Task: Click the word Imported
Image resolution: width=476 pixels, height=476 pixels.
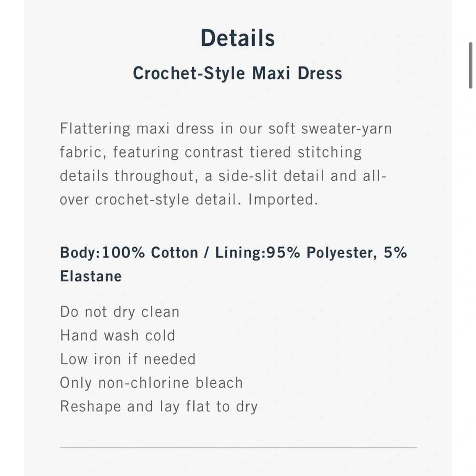Action: pyautogui.click(x=283, y=199)
